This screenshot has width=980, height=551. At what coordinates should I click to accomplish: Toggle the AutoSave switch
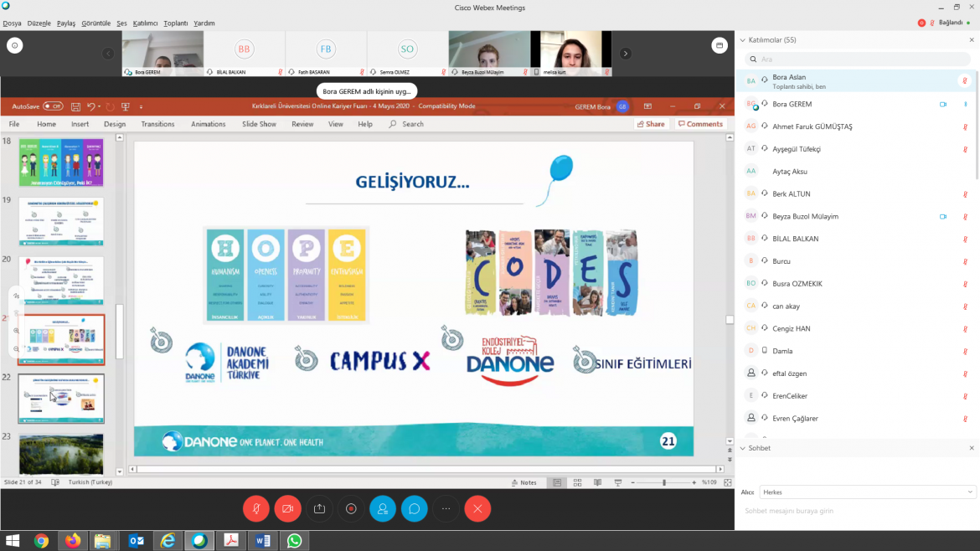pos(53,107)
